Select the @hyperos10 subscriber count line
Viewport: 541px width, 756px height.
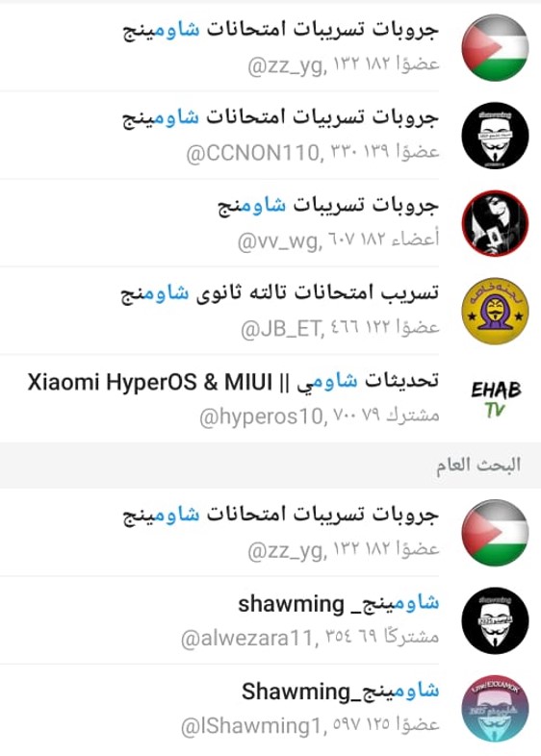320,416
